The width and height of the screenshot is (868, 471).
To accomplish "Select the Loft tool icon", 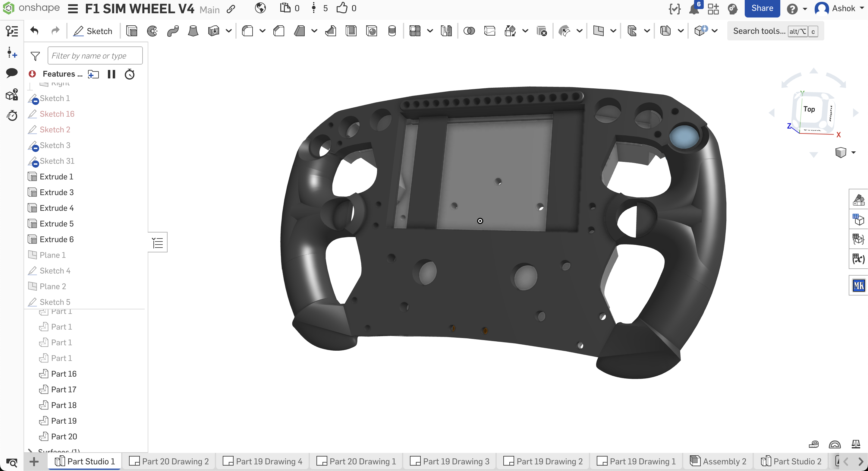I will (193, 31).
